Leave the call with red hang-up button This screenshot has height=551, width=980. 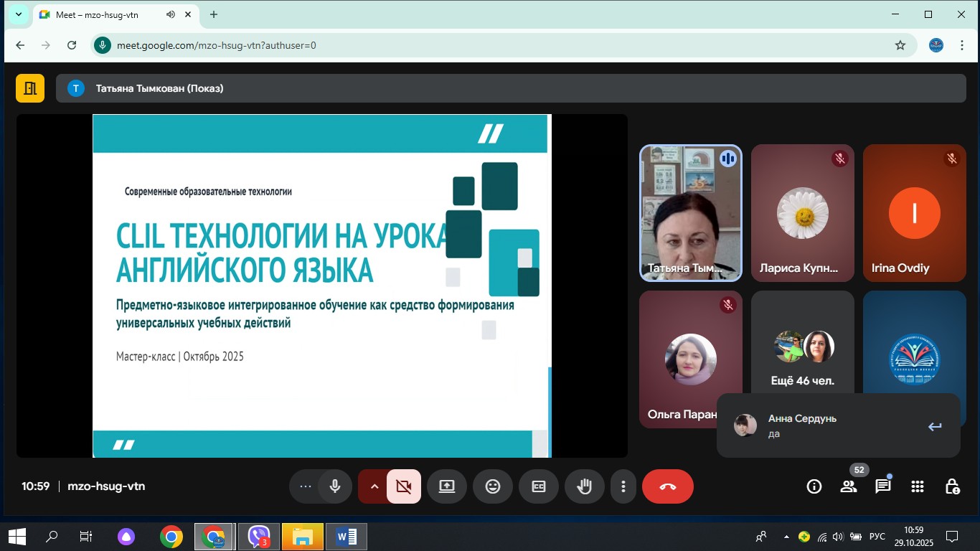(x=667, y=486)
